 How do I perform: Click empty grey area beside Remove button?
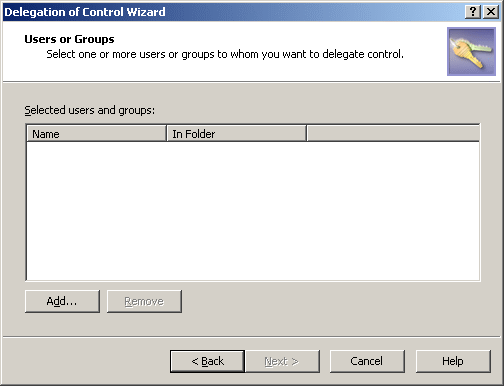(x=330, y=301)
